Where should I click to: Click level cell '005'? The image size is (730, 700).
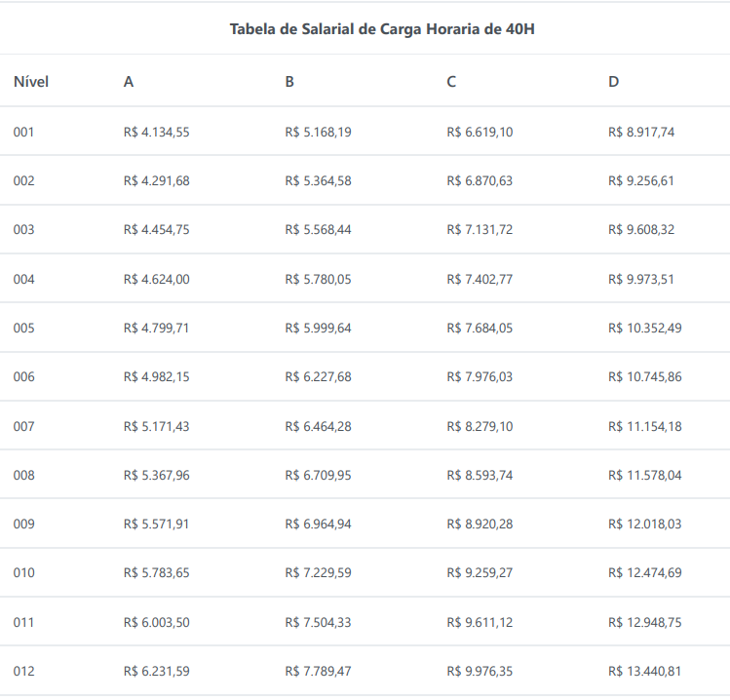tap(23, 328)
